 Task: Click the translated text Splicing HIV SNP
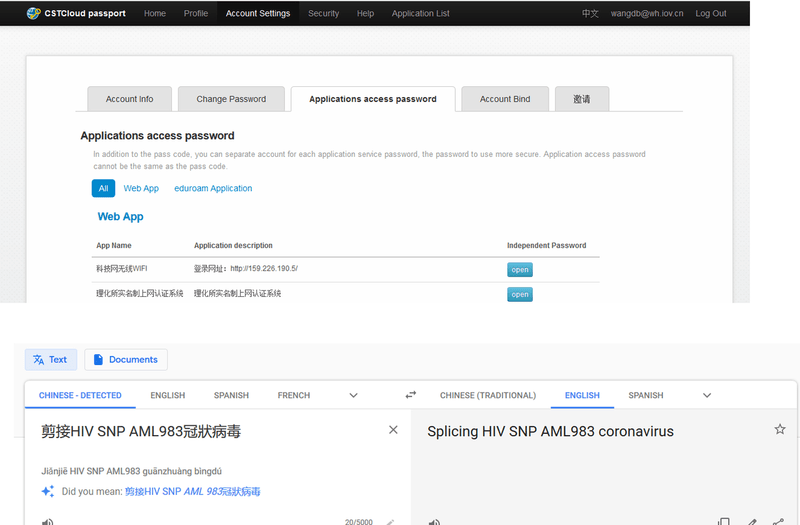pyautogui.click(x=551, y=431)
